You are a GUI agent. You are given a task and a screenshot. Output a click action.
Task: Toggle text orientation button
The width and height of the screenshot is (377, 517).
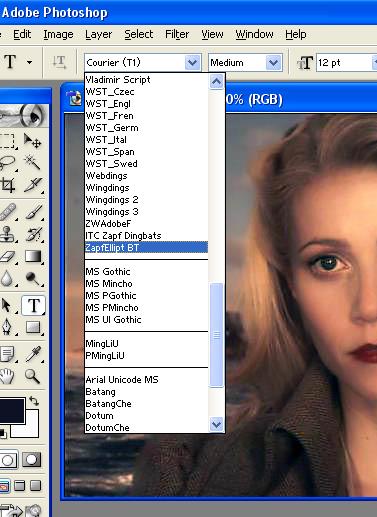[x=59, y=62]
